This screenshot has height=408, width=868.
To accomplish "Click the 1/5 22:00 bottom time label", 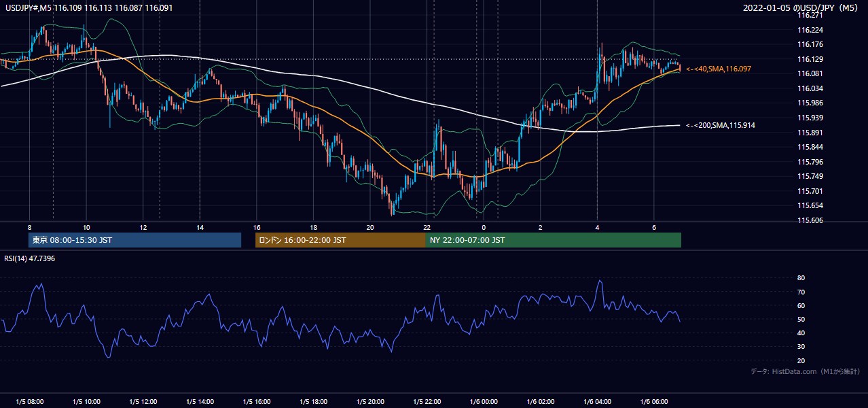I will click(427, 402).
